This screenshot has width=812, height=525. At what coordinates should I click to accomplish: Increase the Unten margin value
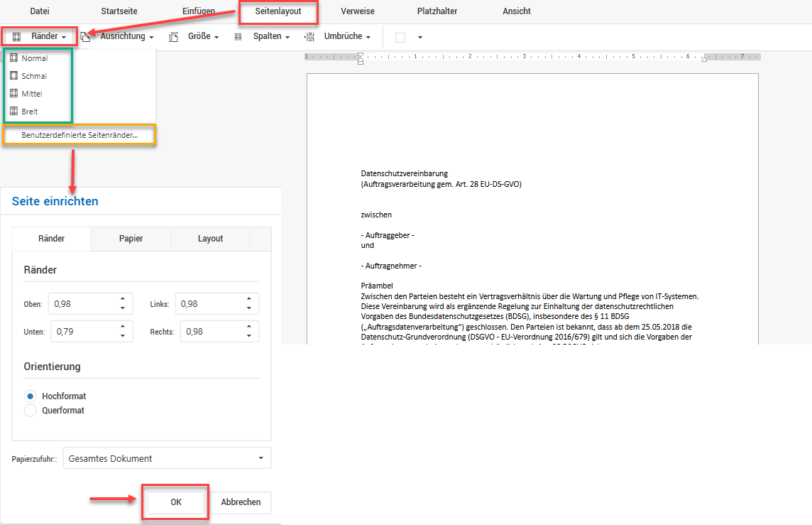pyautogui.click(x=123, y=327)
